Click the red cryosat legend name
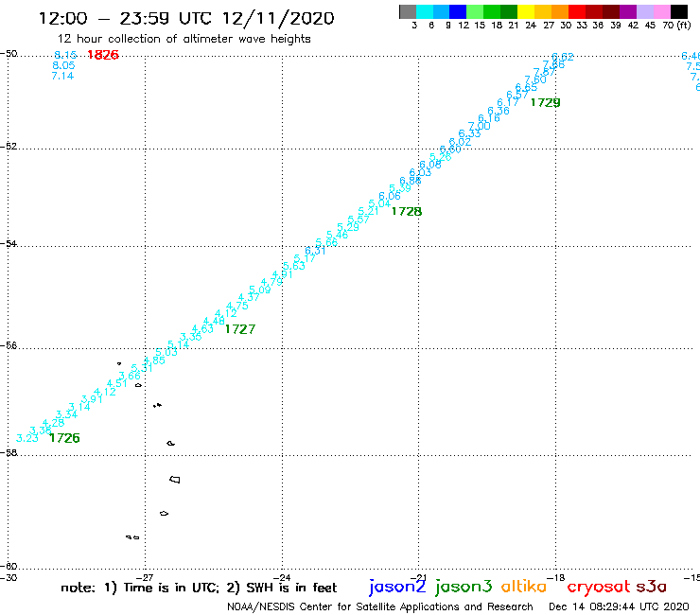The width and height of the screenshot is (700, 615). (x=599, y=588)
